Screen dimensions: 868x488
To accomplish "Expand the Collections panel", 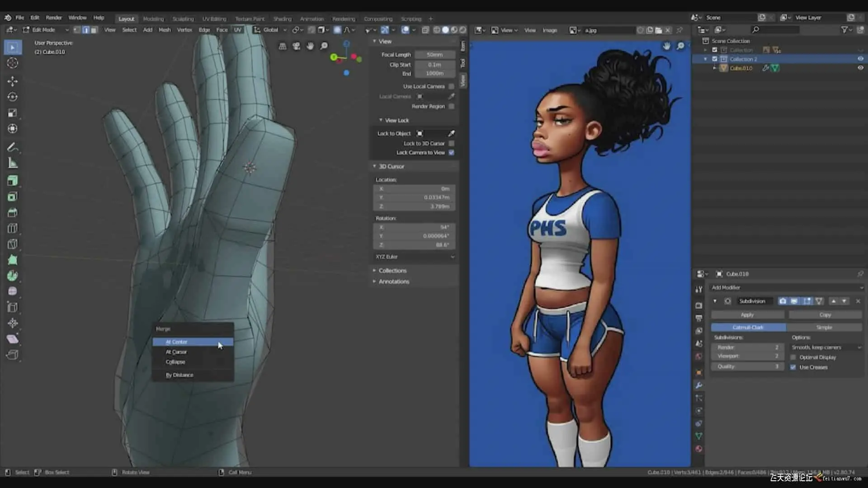I will (x=392, y=271).
